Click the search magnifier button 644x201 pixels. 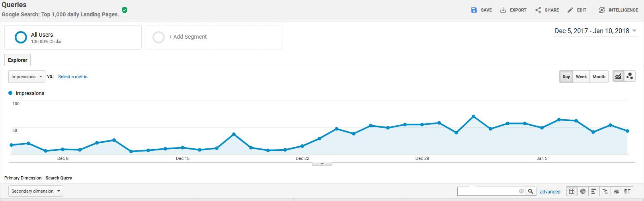(x=531, y=191)
